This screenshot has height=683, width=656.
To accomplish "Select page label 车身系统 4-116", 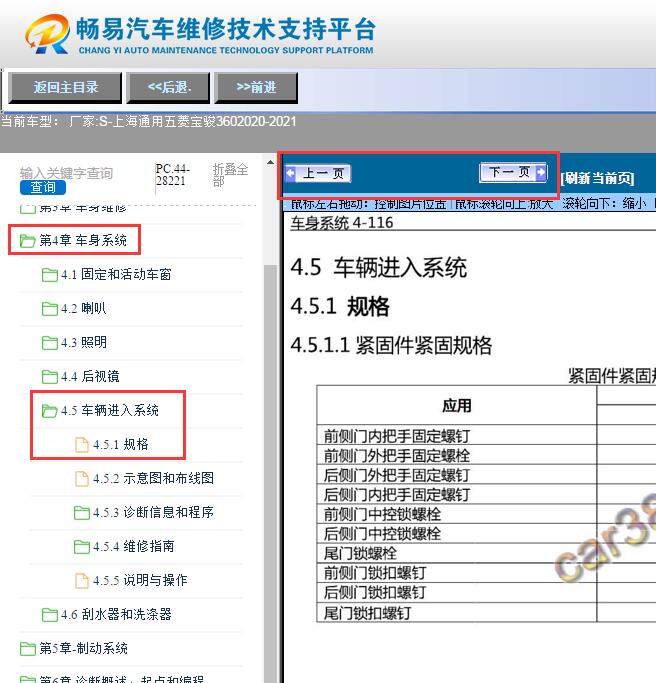I will pos(342,223).
